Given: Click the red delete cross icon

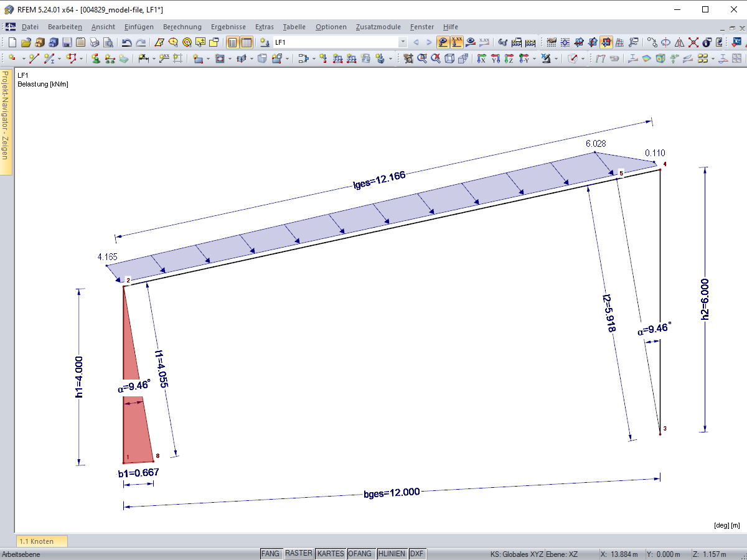Looking at the screenshot, I should (693, 42).
